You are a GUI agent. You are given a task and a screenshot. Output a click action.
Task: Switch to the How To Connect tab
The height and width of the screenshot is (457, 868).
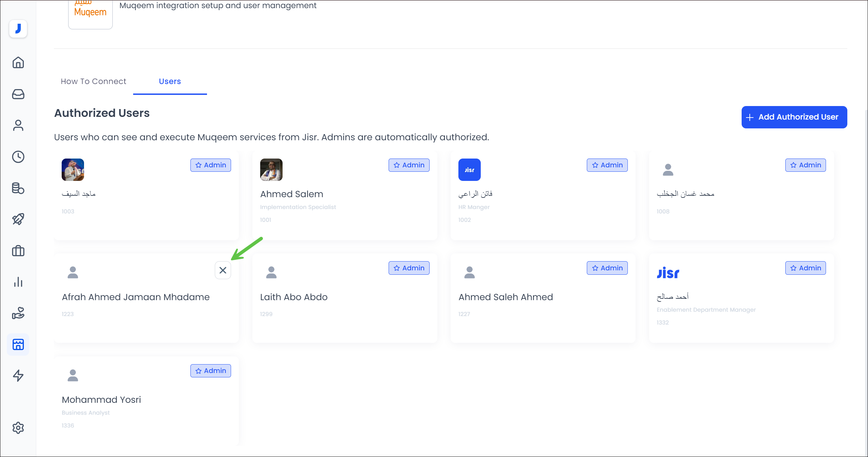[x=93, y=81]
